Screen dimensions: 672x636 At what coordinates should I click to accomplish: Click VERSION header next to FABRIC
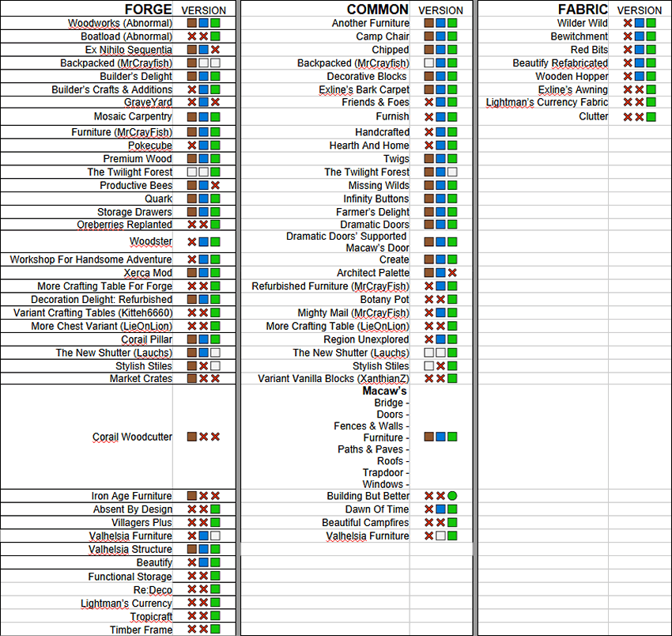639,10
